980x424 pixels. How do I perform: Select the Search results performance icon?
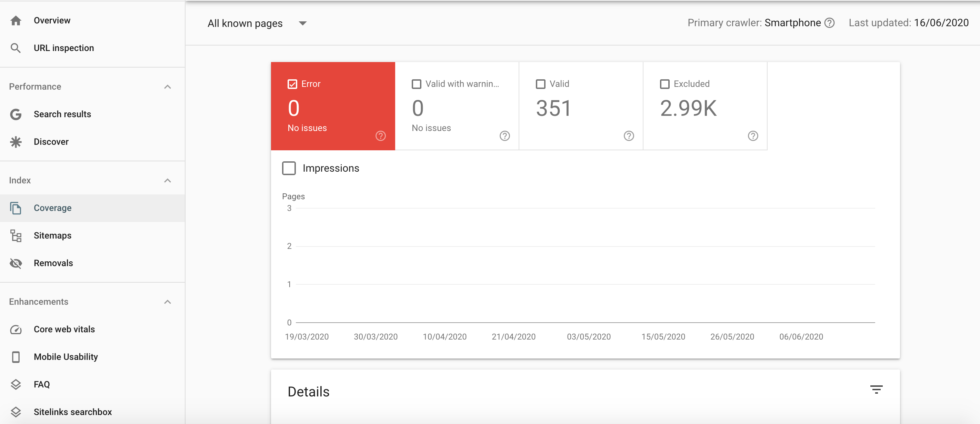tap(16, 114)
